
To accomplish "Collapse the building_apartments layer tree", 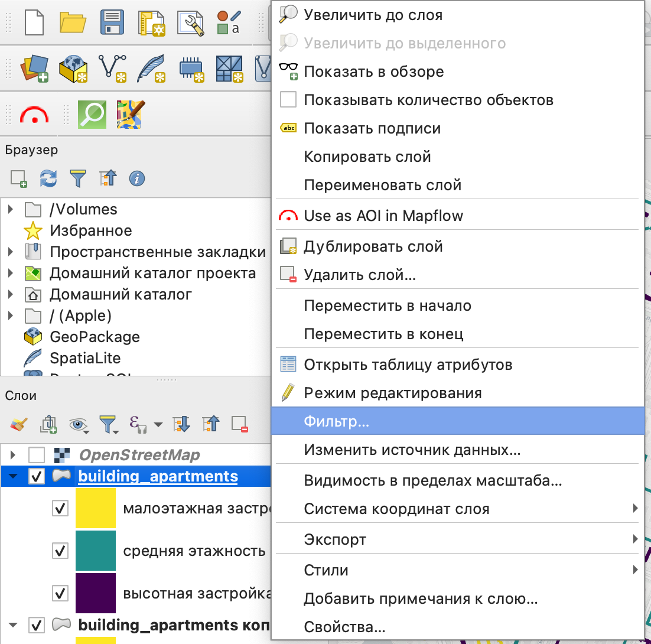I will [x=13, y=476].
